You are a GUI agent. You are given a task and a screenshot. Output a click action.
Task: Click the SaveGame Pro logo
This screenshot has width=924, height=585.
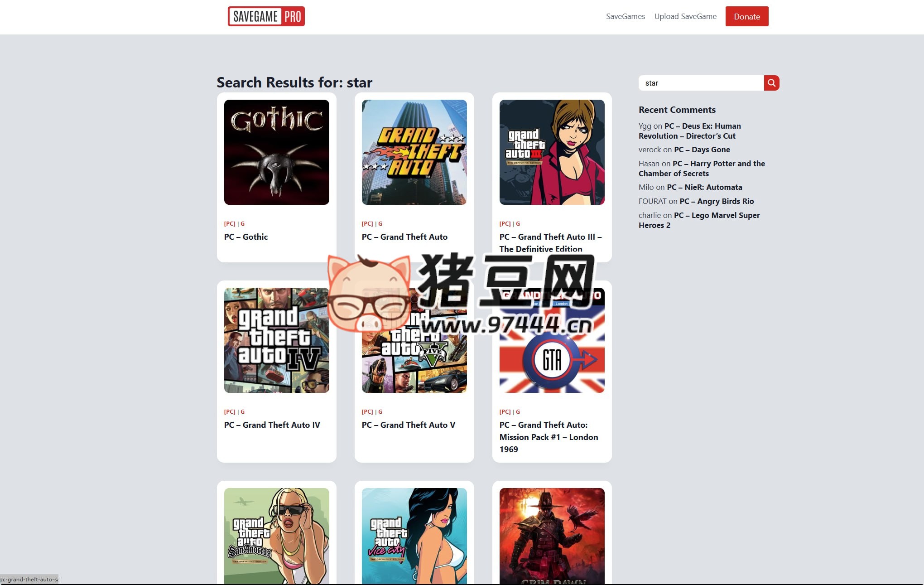point(266,16)
